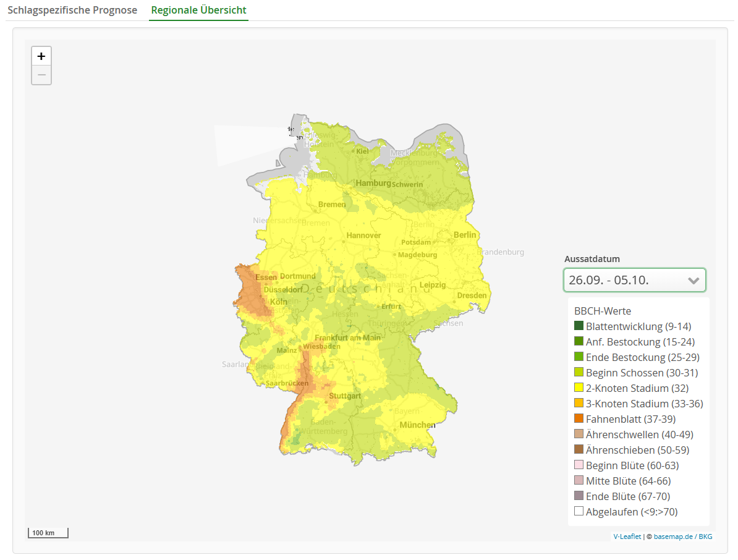Click the Ährenschieben (50-59) legend icon

[579, 449]
